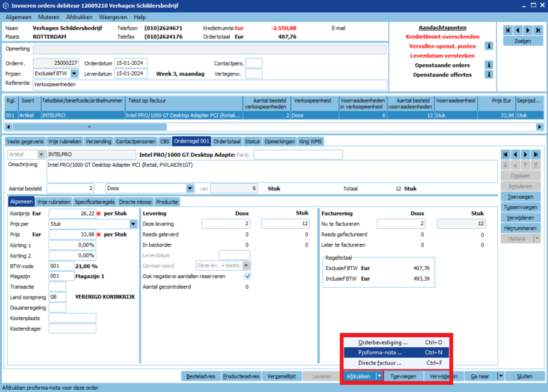The width and height of the screenshot is (548, 392).
Task: Open the Specificatieregels tab
Action: [95, 202]
